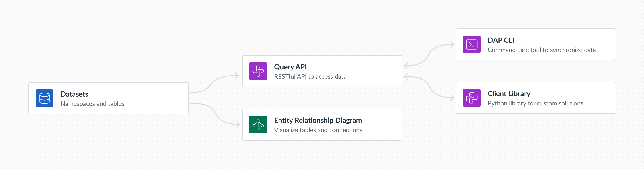Click the 'RESTful API to access data' text
Image resolution: width=644 pixels, height=169 pixels.
click(x=310, y=76)
